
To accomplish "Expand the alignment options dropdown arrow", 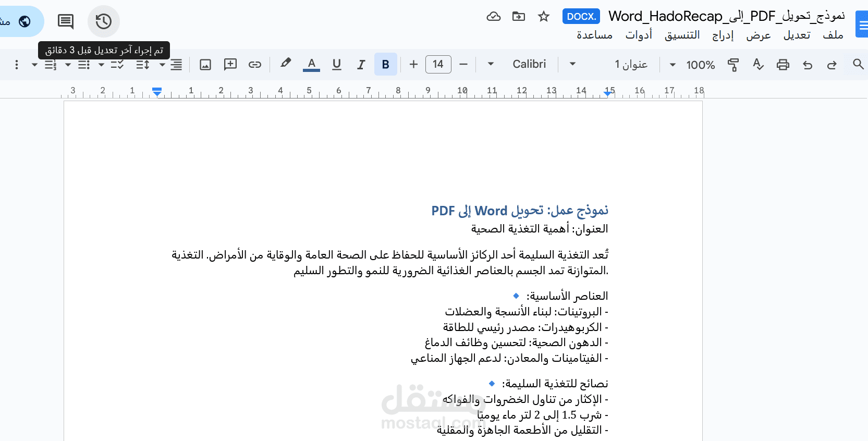I will [x=162, y=65].
